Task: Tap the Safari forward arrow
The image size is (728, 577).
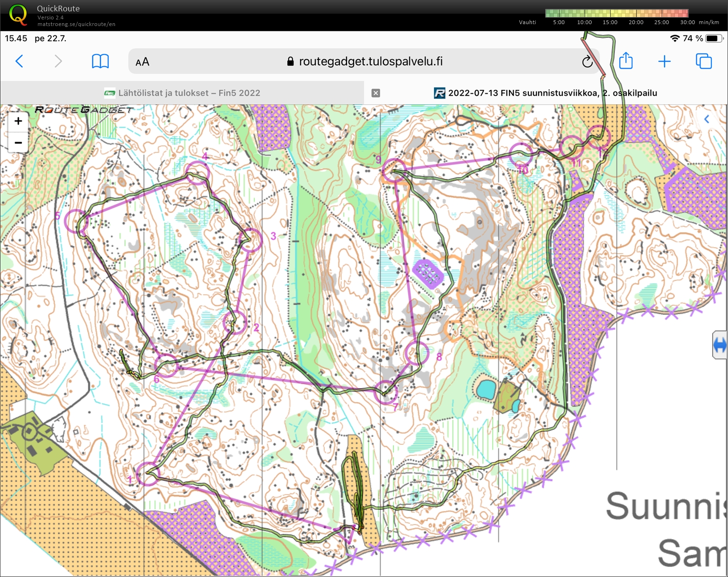Action: pyautogui.click(x=58, y=61)
